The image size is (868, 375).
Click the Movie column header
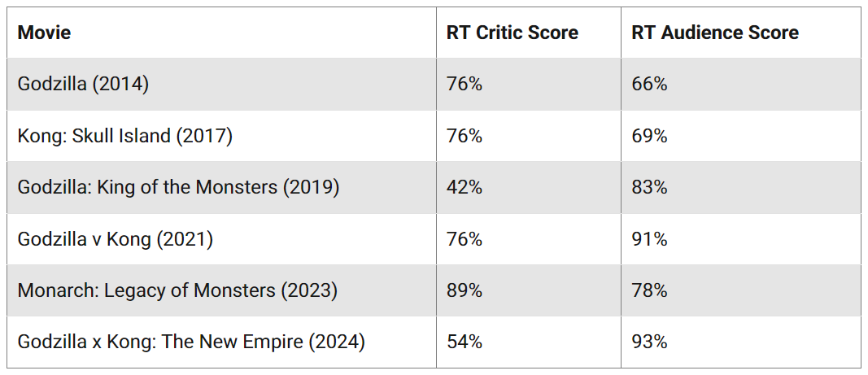pyautogui.click(x=45, y=33)
